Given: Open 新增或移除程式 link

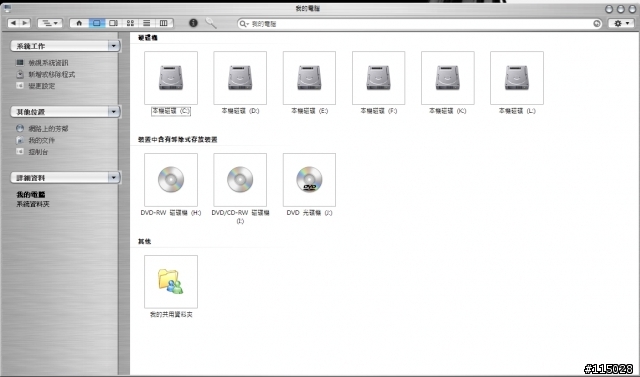Looking at the screenshot, I should coord(51,75).
